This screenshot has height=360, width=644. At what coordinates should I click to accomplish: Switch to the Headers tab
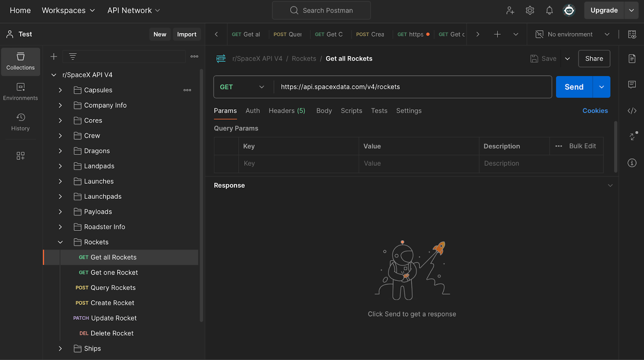tap(287, 111)
